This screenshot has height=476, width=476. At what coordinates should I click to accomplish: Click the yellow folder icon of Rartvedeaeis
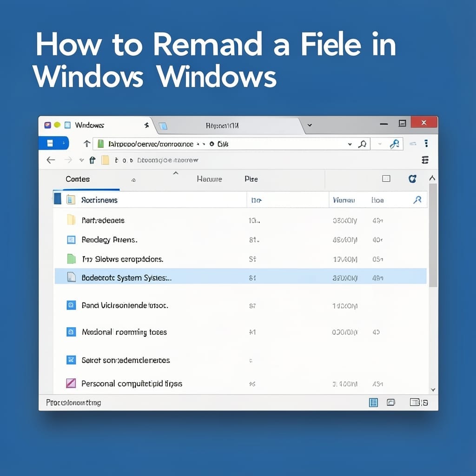tap(71, 219)
